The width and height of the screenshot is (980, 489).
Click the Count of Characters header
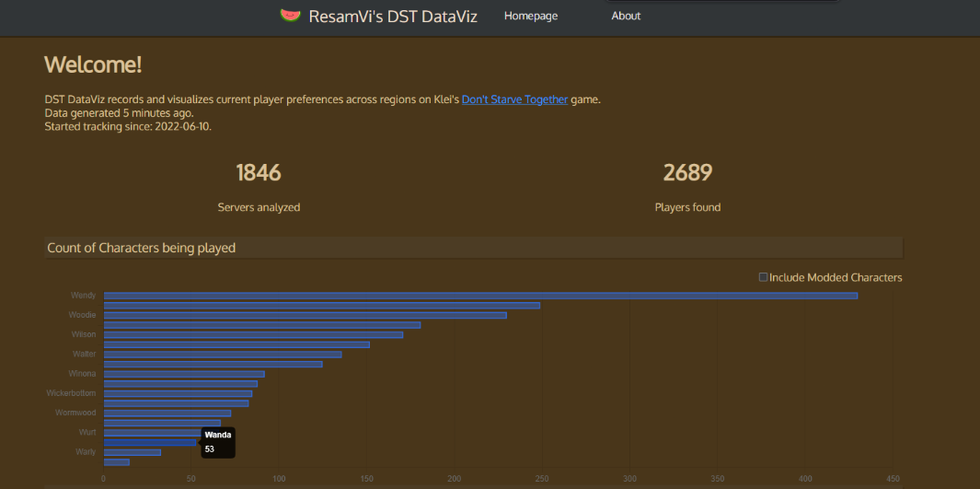[142, 248]
